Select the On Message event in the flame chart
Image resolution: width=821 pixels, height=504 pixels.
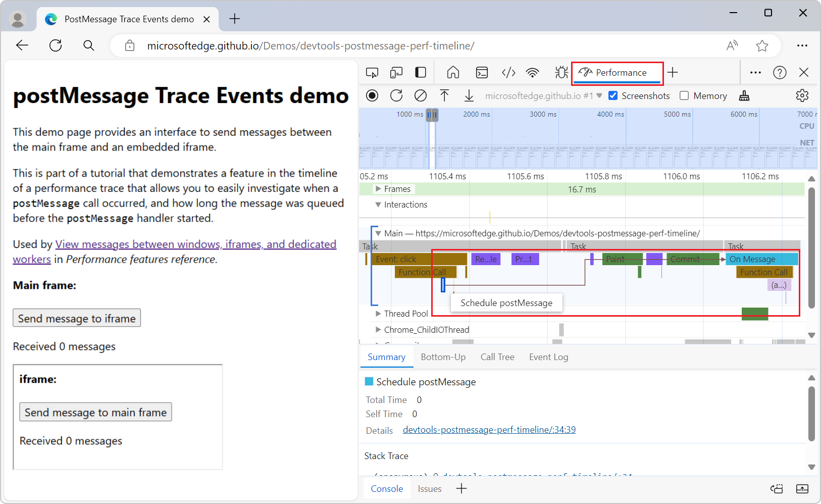(x=757, y=259)
